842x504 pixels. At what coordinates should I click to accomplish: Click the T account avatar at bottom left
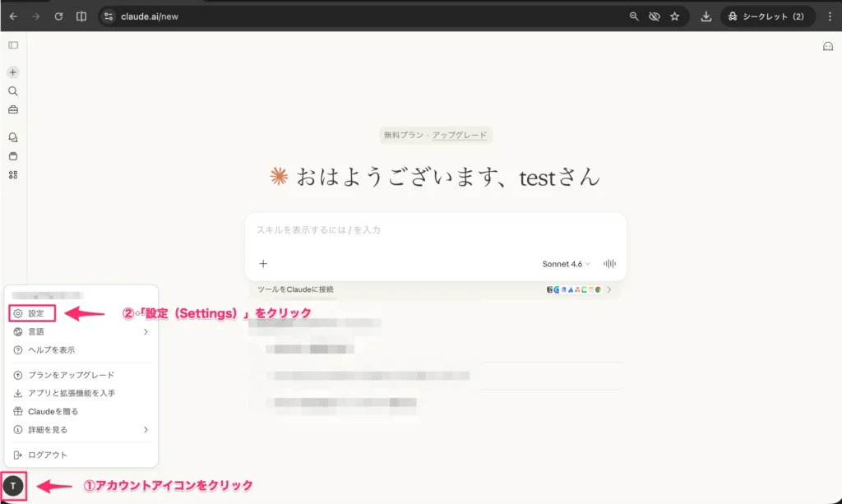tap(13, 485)
